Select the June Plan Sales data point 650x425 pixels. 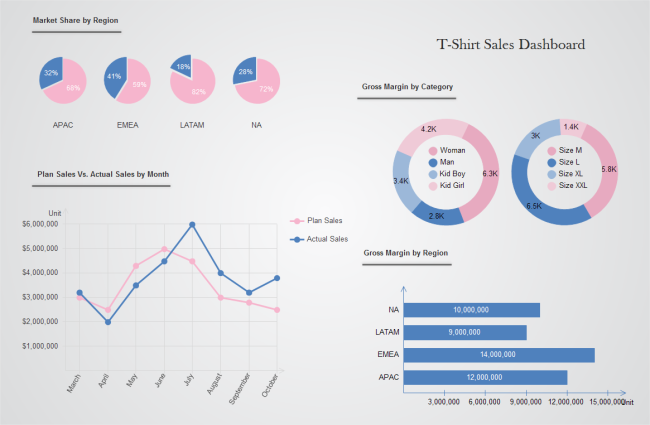[164, 249]
